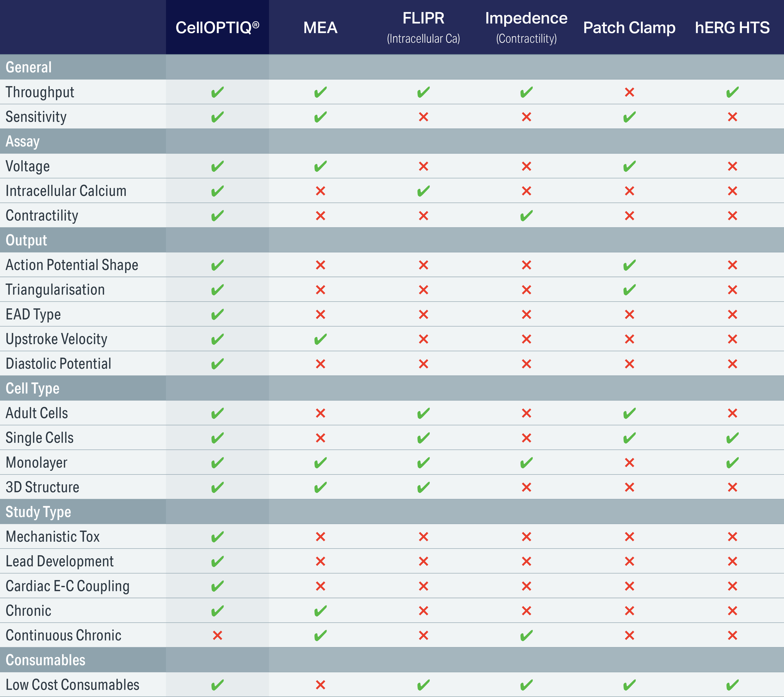Image resolution: width=784 pixels, height=697 pixels.
Task: Click the Low Cost Consumables row label
Action: tap(72, 685)
